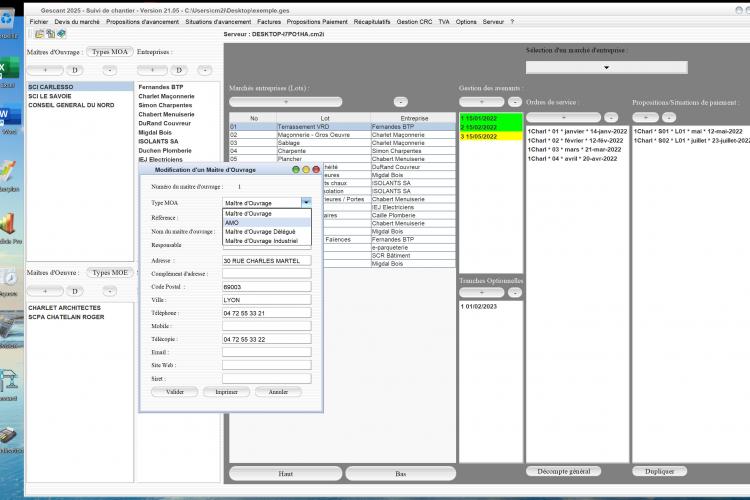
Task: Click Annuler in the modification dialog
Action: [x=278, y=392]
